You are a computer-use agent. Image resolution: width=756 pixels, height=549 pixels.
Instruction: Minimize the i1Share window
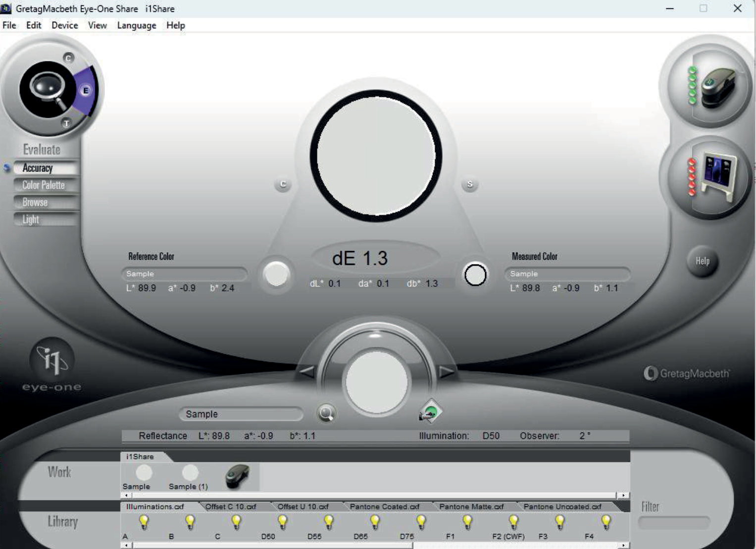click(670, 8)
